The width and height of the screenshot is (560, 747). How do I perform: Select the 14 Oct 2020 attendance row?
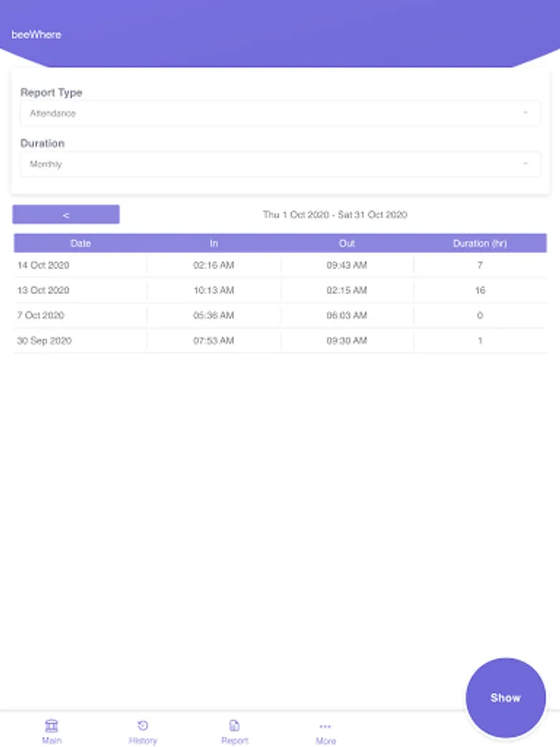tap(280, 266)
